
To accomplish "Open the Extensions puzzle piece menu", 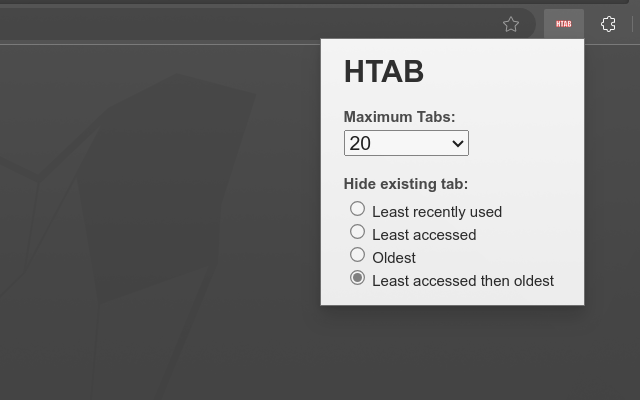I will point(608,24).
